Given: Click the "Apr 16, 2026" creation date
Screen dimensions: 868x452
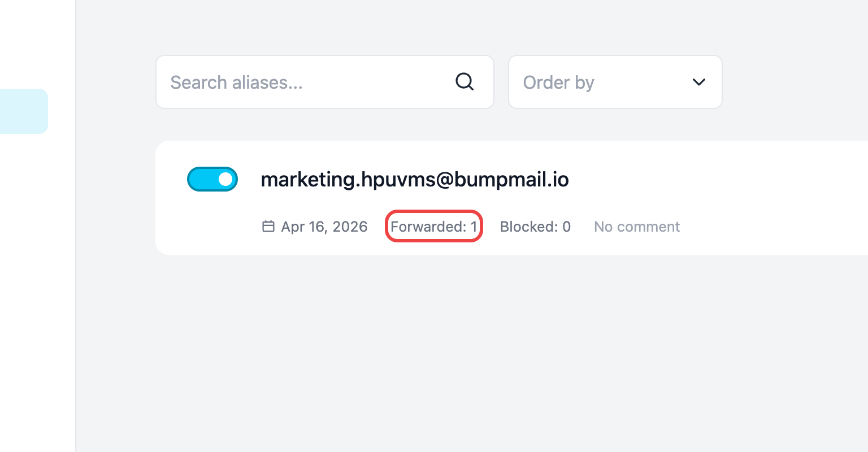Looking at the screenshot, I should [x=324, y=227].
